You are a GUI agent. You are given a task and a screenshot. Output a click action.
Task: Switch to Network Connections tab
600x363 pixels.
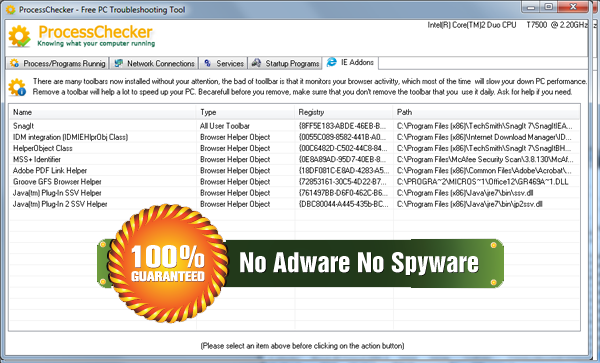(x=154, y=63)
